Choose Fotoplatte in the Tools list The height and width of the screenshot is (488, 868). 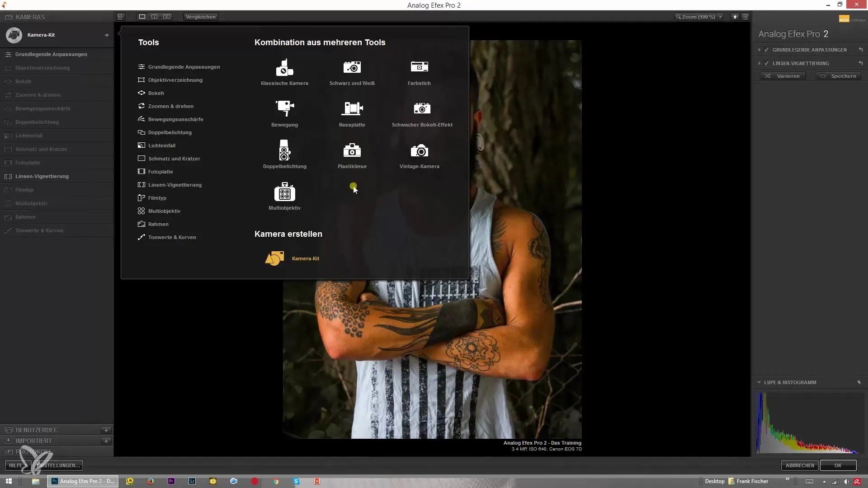(156, 172)
